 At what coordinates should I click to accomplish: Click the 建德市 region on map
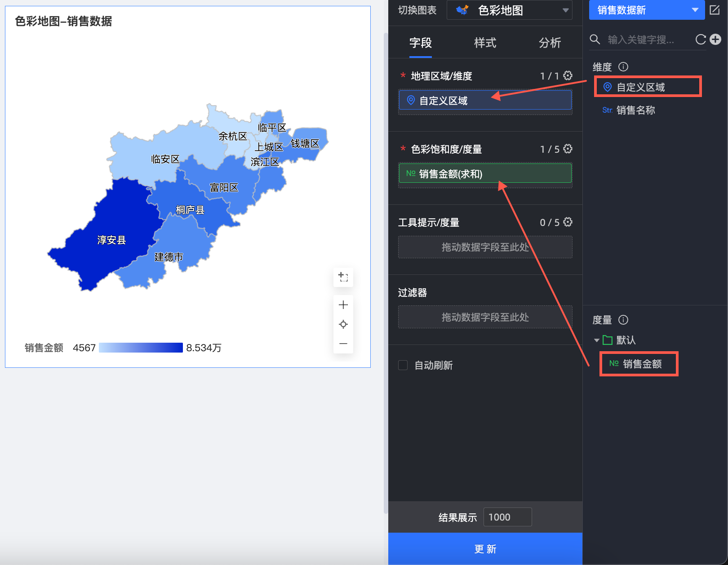click(x=169, y=257)
